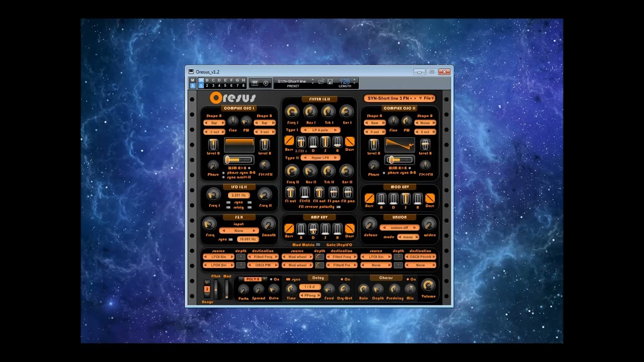Click the OSCII PitchN destination button
This screenshot has width=644, height=362.
[x=421, y=257]
